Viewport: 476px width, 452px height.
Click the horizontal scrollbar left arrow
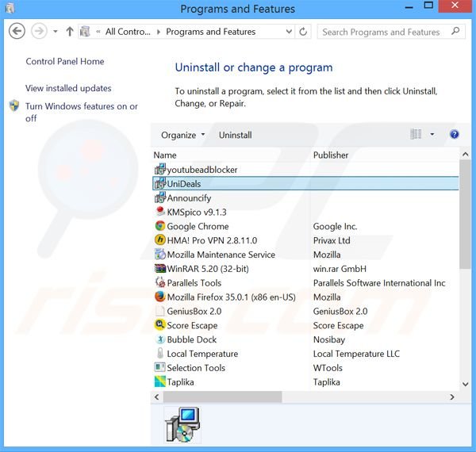156,396
